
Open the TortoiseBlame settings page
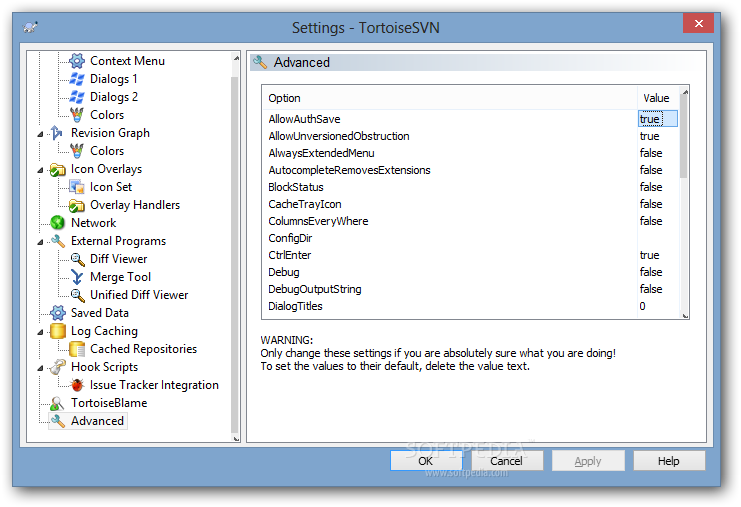point(109,403)
